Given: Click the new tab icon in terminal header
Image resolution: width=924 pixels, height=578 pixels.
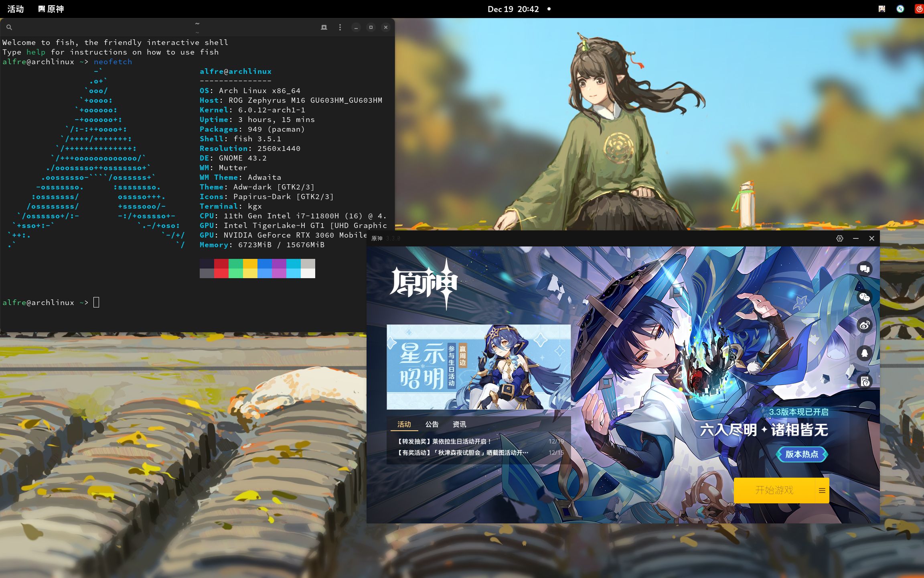Looking at the screenshot, I should tap(324, 27).
